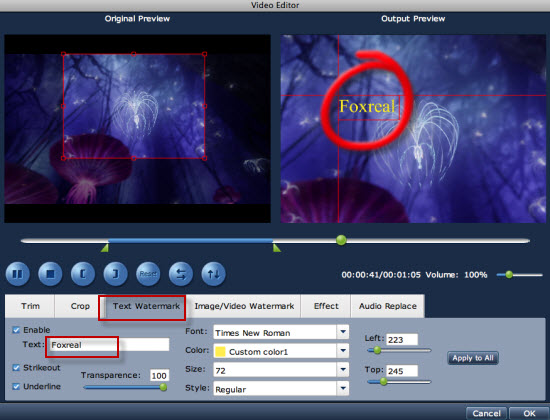Screen dimensions: 550x420
Task: Click the Top position value field
Action: tap(402, 371)
